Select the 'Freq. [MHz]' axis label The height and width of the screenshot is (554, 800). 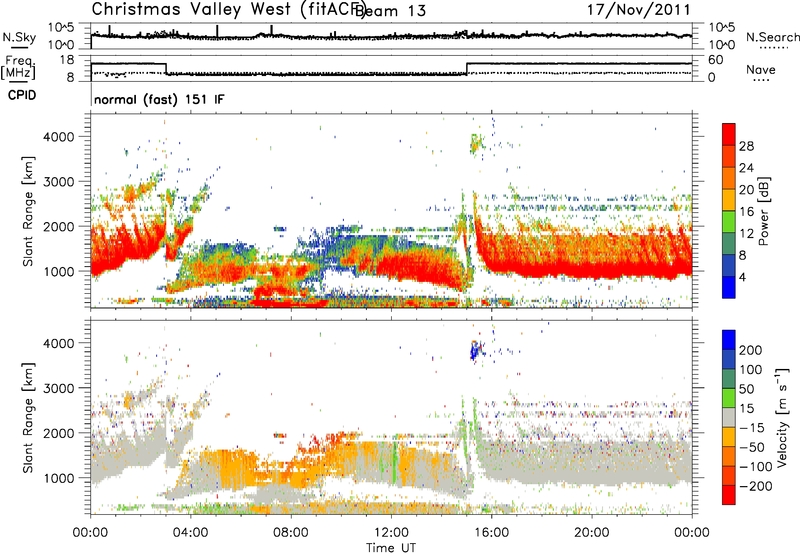click(x=18, y=67)
